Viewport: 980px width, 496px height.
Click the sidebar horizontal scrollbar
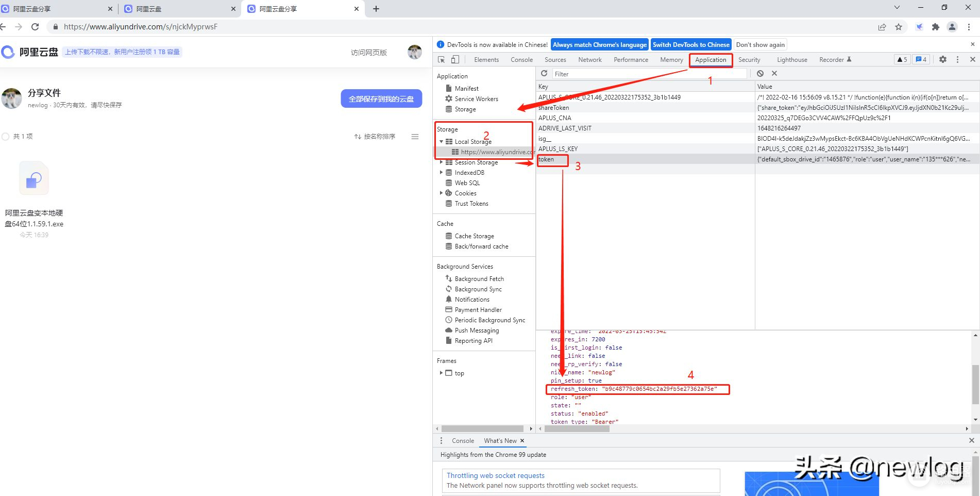(482, 429)
